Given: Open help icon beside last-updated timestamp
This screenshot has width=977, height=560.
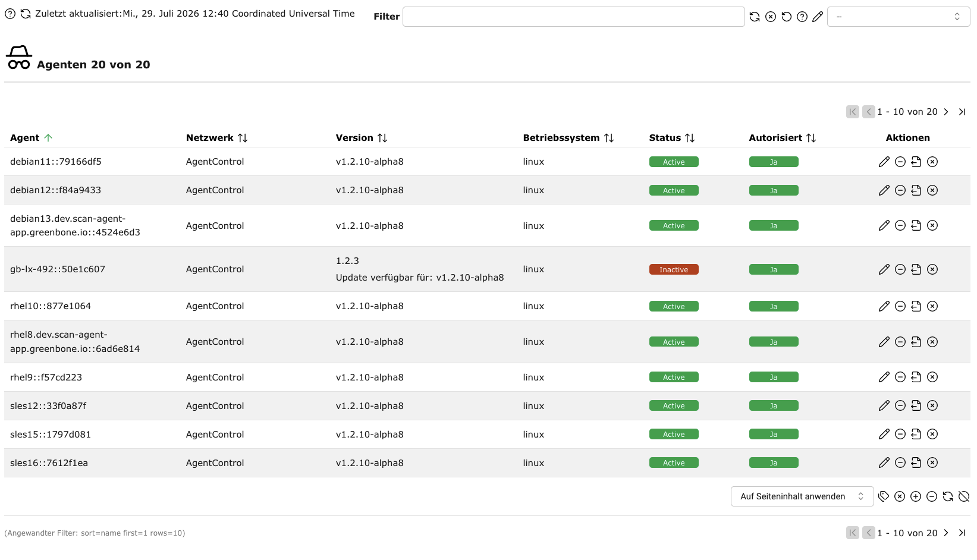Looking at the screenshot, I should point(10,14).
